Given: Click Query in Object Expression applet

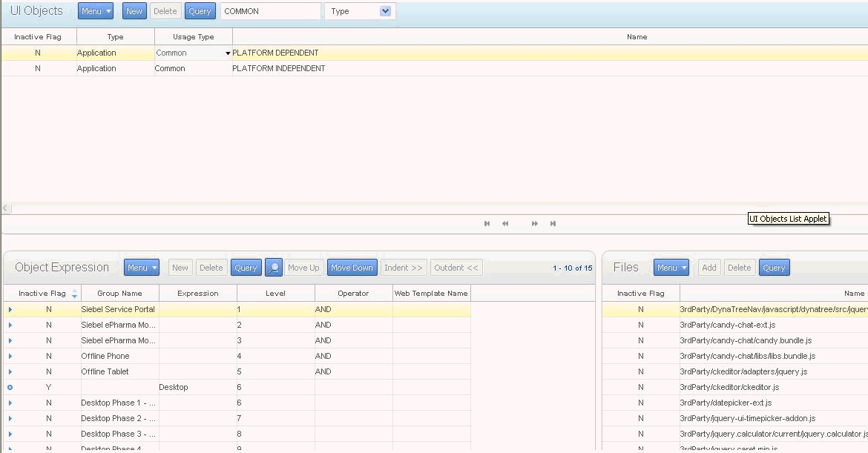Looking at the screenshot, I should pos(246,268).
